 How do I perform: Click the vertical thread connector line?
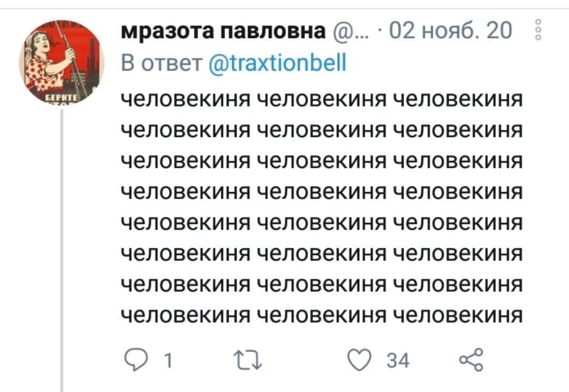click(x=62, y=250)
